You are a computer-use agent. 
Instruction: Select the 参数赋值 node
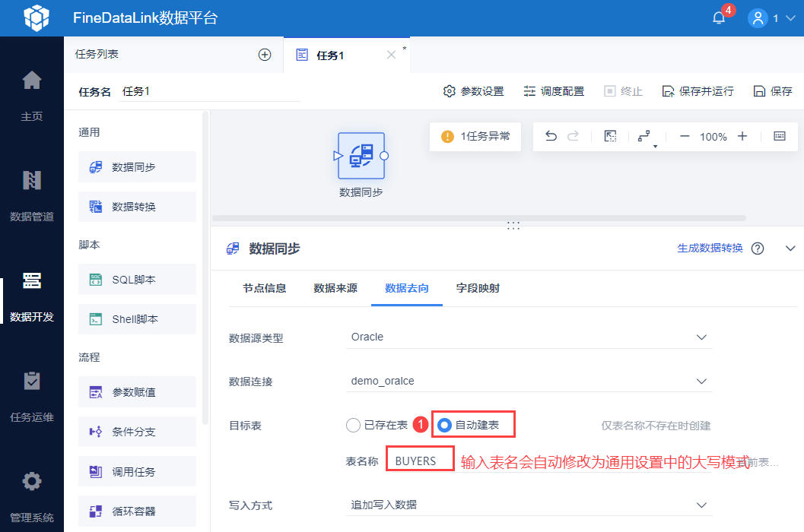(x=138, y=392)
